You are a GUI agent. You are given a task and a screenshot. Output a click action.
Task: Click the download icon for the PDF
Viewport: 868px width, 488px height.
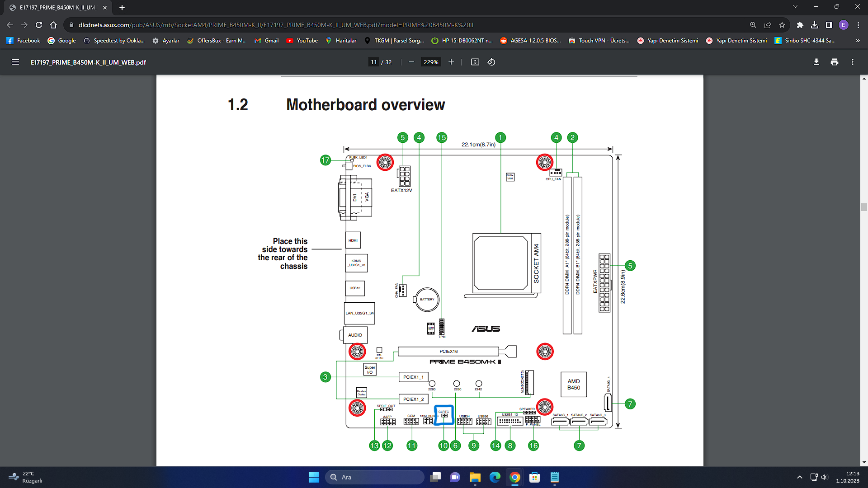[x=816, y=62]
